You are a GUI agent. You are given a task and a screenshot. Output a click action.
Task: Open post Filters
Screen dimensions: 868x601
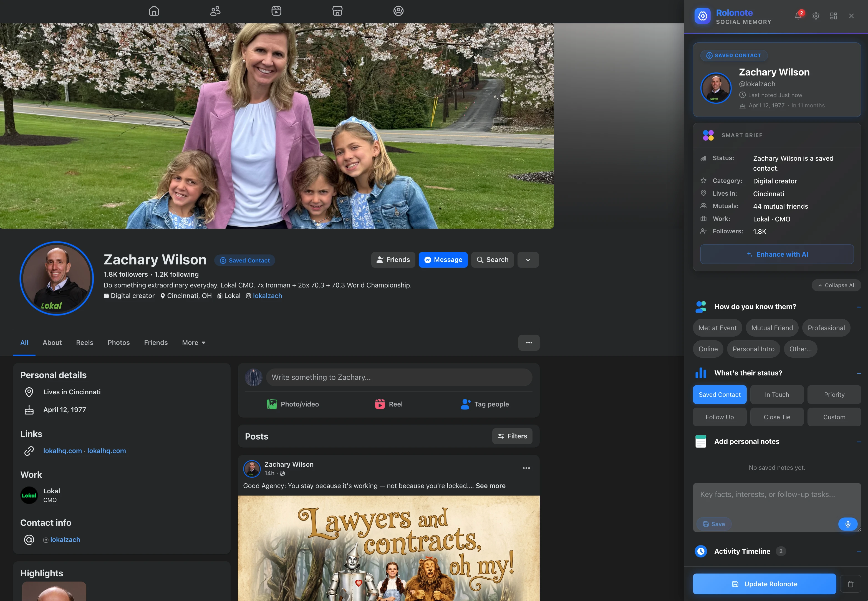[x=512, y=436]
